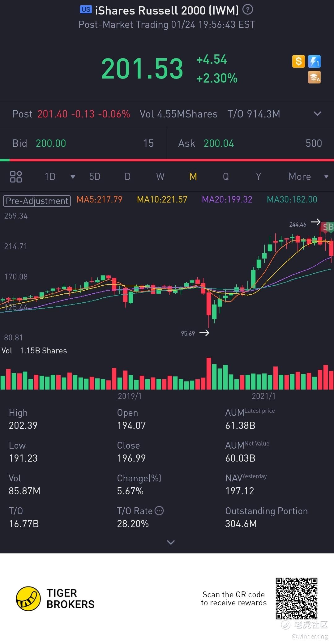Tap the Bid price 200.00

tap(51, 143)
